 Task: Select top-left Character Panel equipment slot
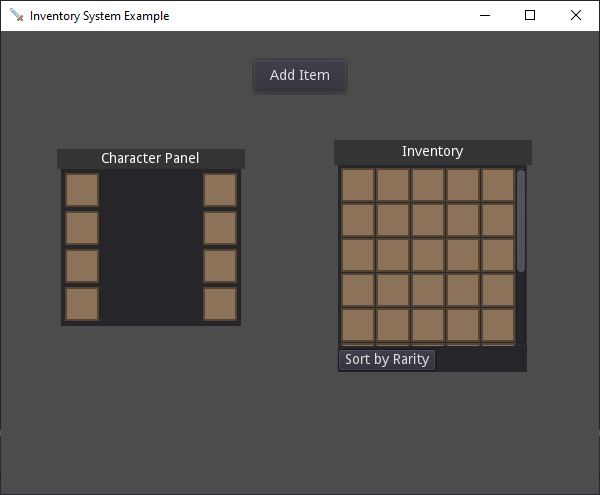click(x=82, y=190)
